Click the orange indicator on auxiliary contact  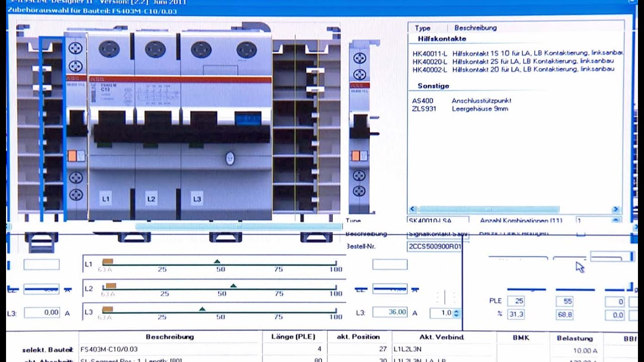72,156
